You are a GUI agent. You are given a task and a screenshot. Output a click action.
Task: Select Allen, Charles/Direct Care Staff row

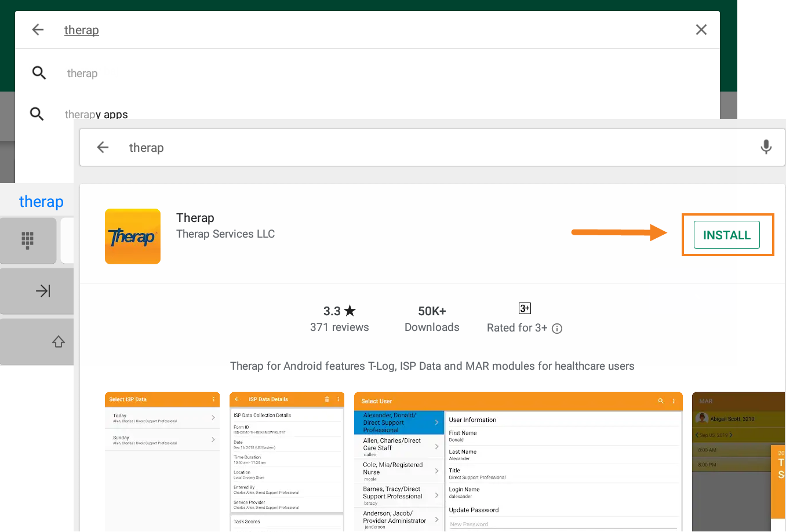[x=399, y=447]
